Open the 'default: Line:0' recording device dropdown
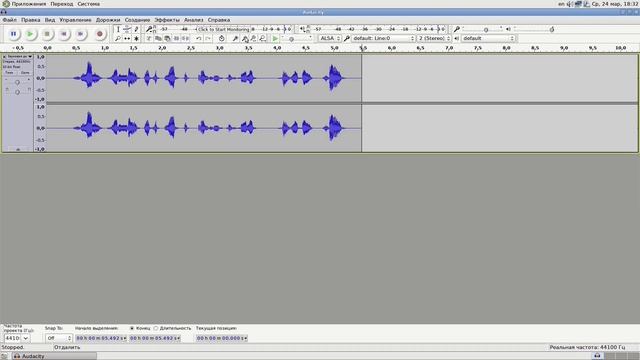This screenshot has height=360, width=640. pyautogui.click(x=383, y=38)
